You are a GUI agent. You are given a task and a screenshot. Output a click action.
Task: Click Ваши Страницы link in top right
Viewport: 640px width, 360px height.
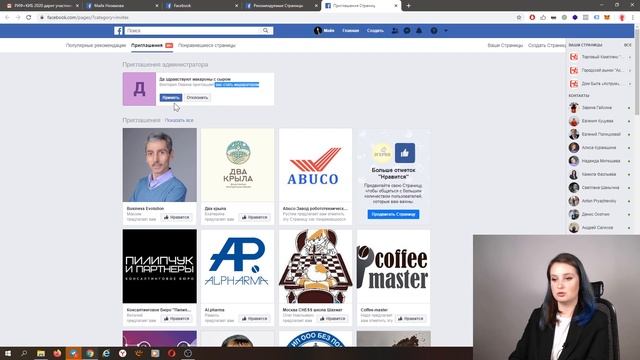coord(505,45)
